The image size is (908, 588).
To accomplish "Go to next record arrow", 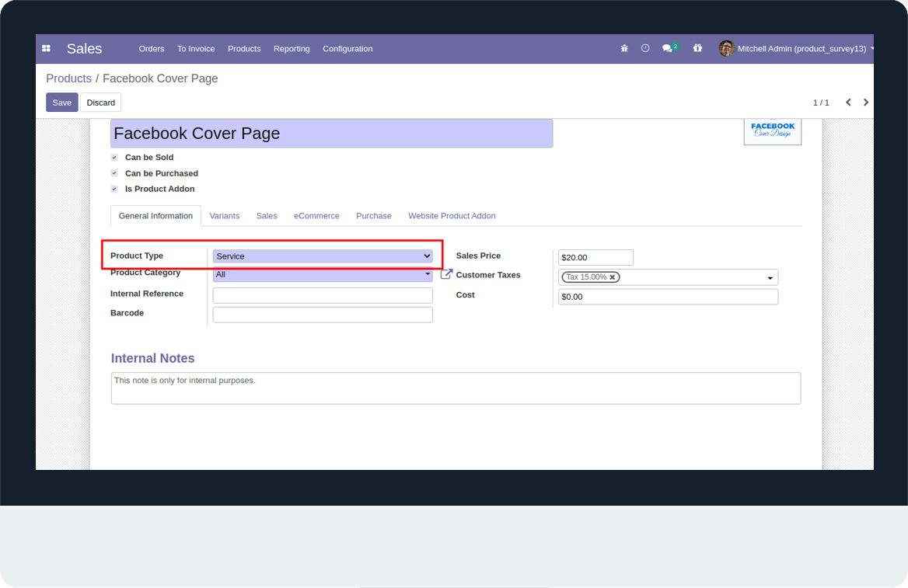I will (866, 103).
